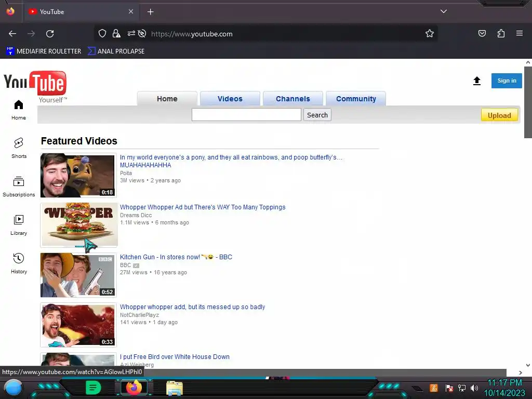Open History in the sidebar
The height and width of the screenshot is (399, 532).
coord(19,263)
